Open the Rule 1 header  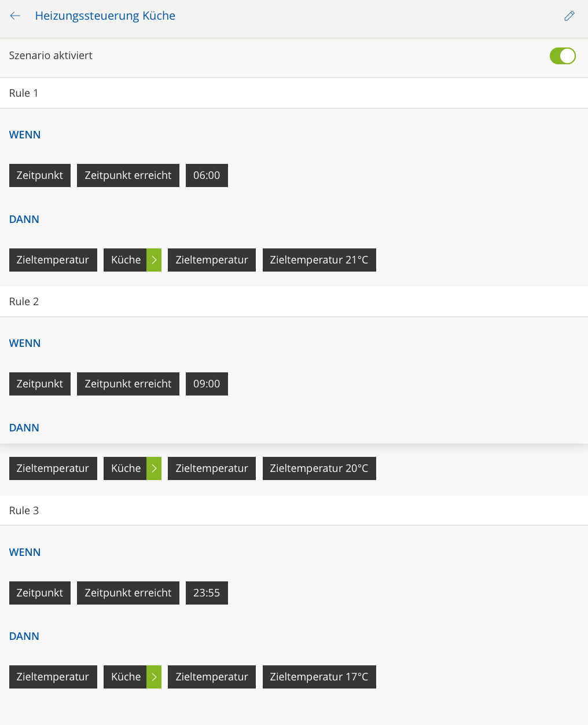(x=24, y=93)
